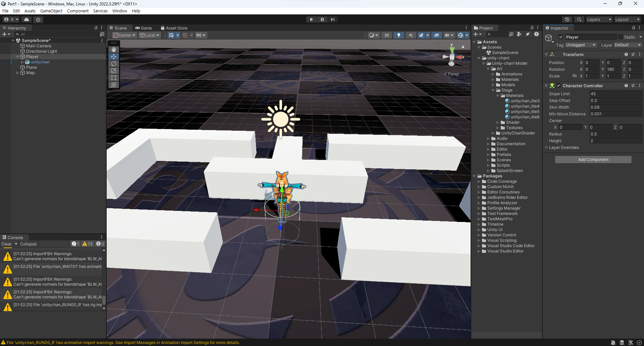The width and height of the screenshot is (644, 346).
Task: Open Transform component more options menu
Action: click(x=640, y=54)
